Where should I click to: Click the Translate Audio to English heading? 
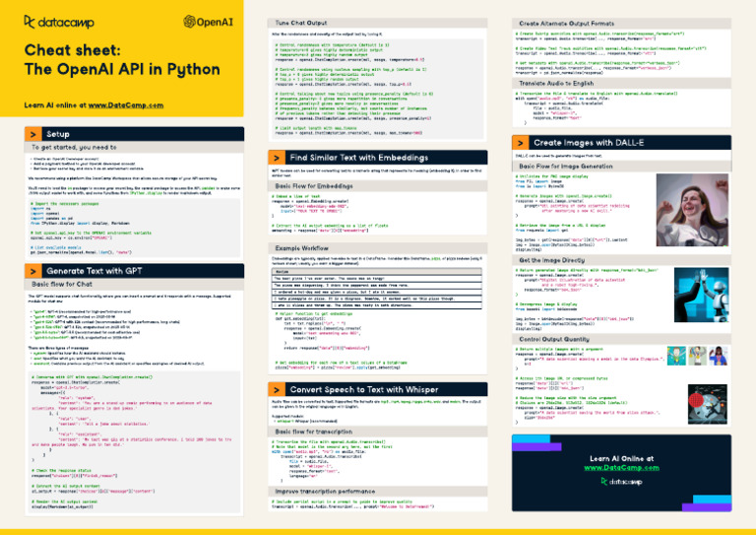point(556,83)
